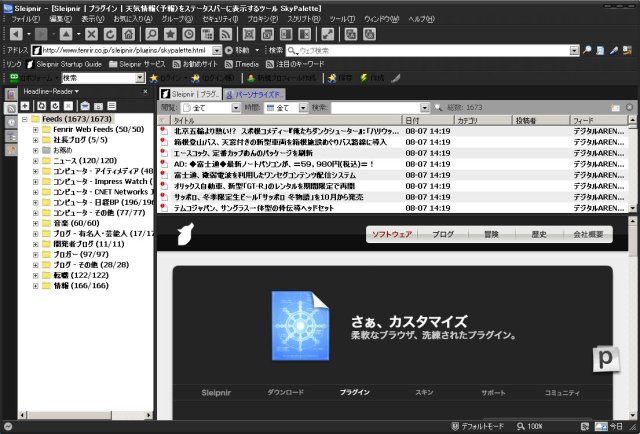Select the Sleipnir | プラグ.. tab

(191, 94)
